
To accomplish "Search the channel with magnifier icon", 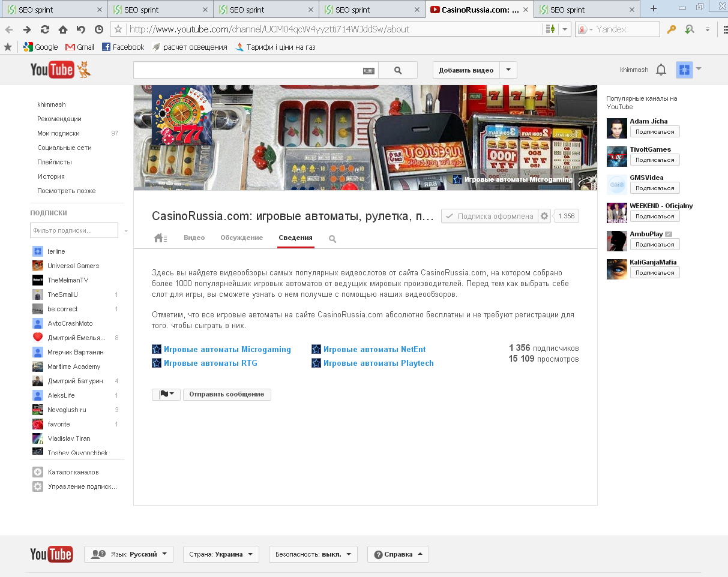I will tap(332, 239).
